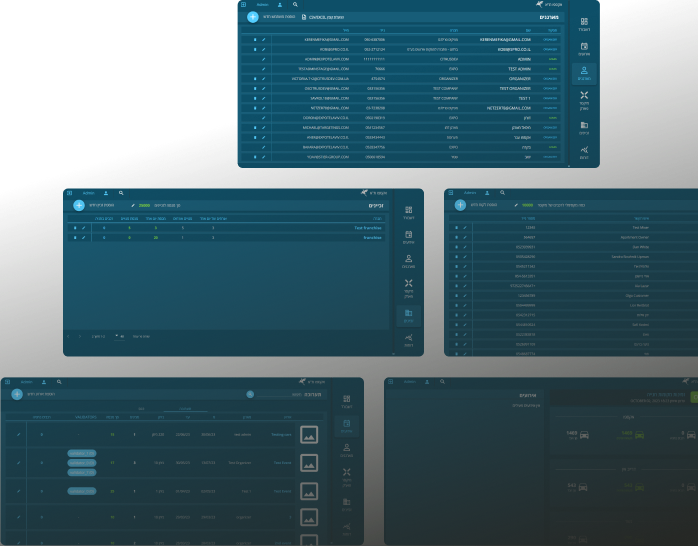This screenshot has width=698, height=546.
Task: Focus the search input in events window header
Action: [x=278, y=394]
